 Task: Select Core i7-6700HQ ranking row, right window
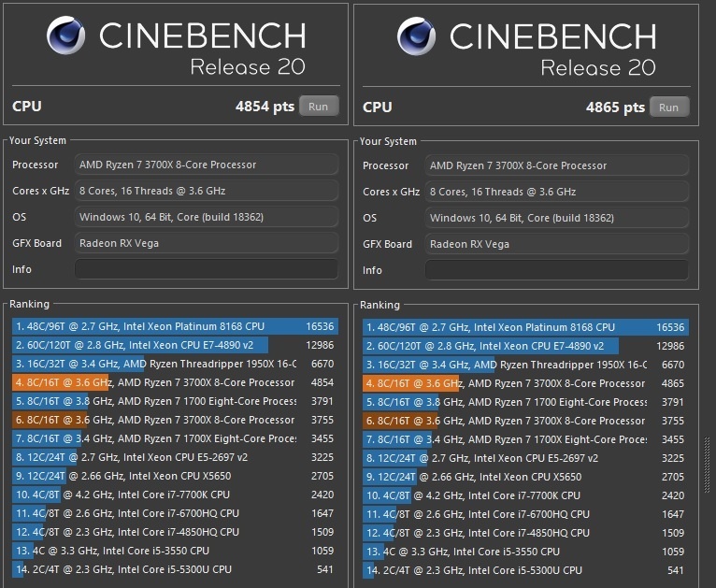(x=525, y=514)
